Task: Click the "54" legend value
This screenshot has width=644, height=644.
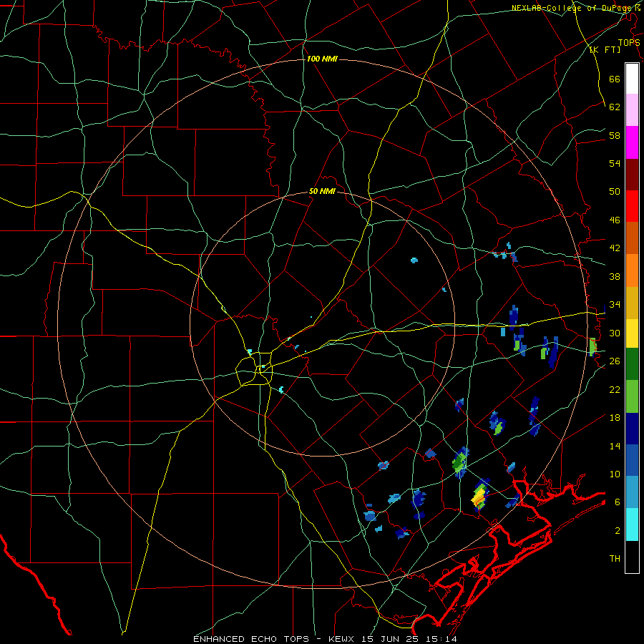Action: pyautogui.click(x=615, y=163)
